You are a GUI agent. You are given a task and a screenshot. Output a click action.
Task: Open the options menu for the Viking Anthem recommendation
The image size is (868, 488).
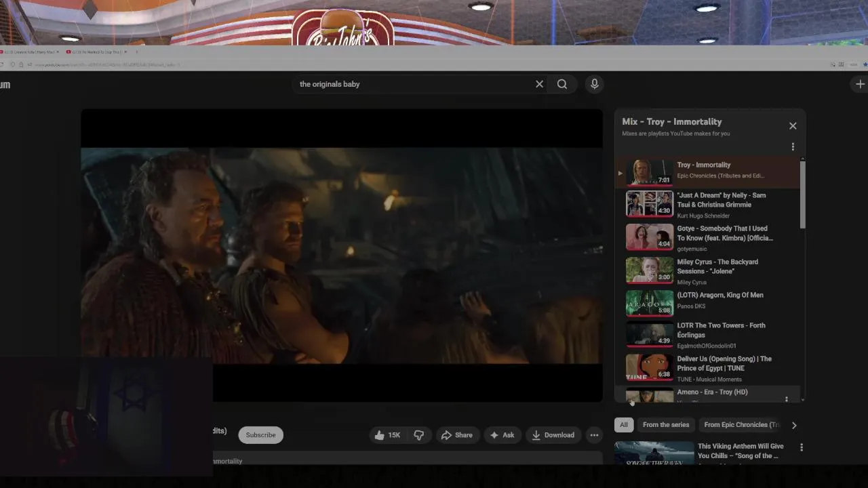(802, 447)
